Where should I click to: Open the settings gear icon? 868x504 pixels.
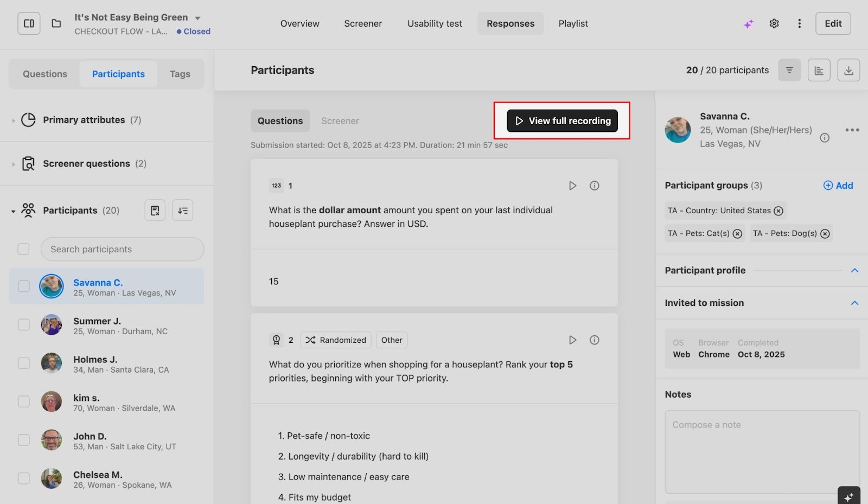tap(774, 23)
